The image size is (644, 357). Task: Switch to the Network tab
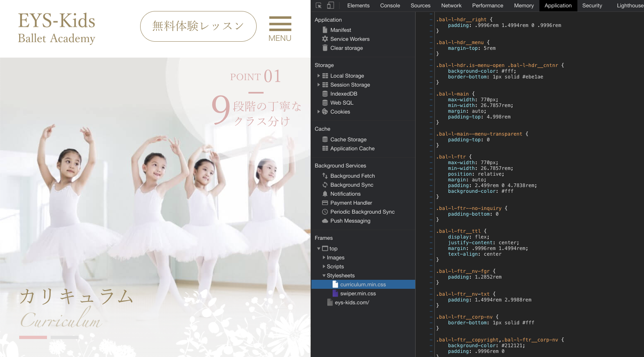(x=451, y=5)
